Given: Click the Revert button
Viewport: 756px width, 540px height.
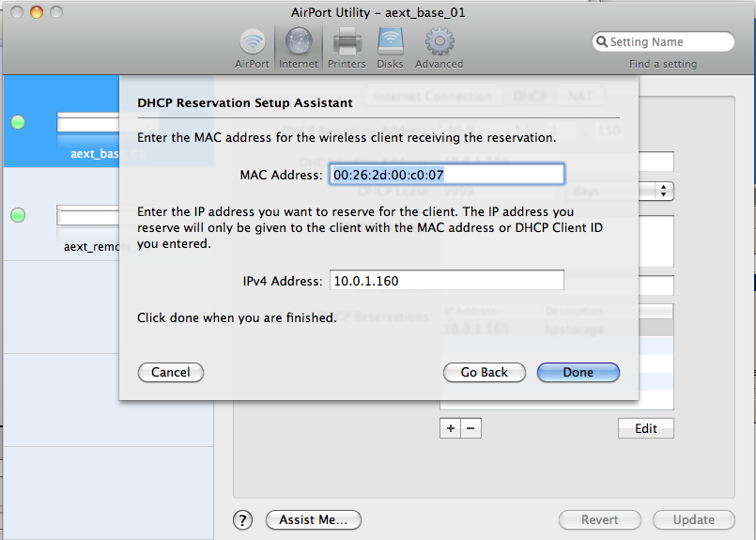Looking at the screenshot, I should point(600,519).
